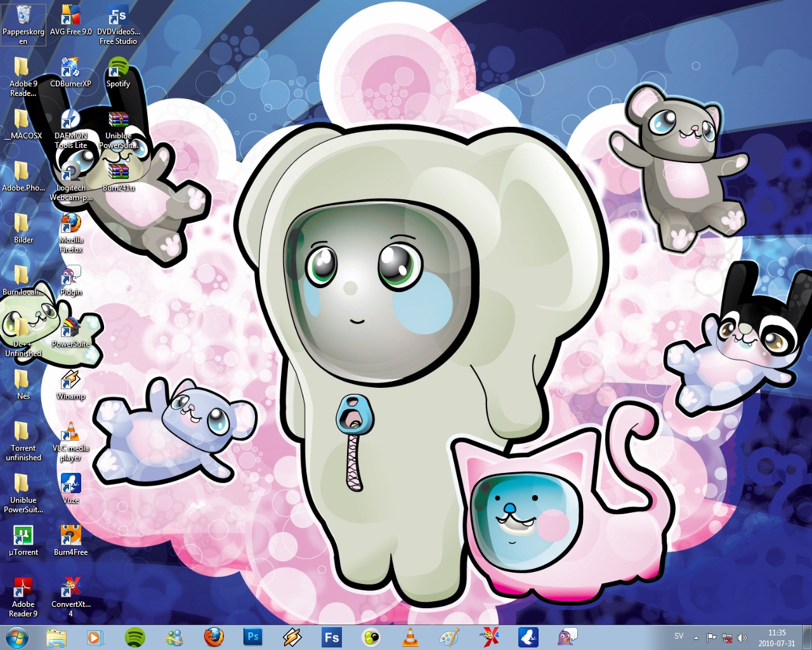
Task: Show hidden system tray icons
Action: point(696,637)
